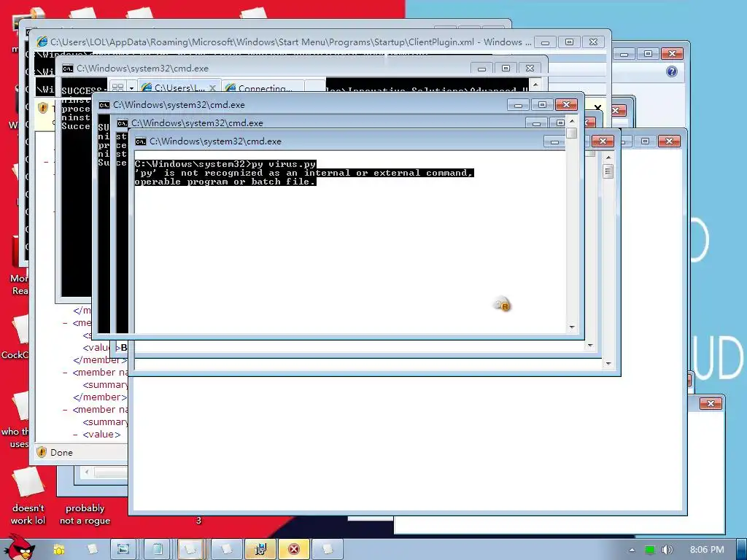Show hidden system tray icons
The height and width of the screenshot is (560, 747).
pyautogui.click(x=632, y=550)
